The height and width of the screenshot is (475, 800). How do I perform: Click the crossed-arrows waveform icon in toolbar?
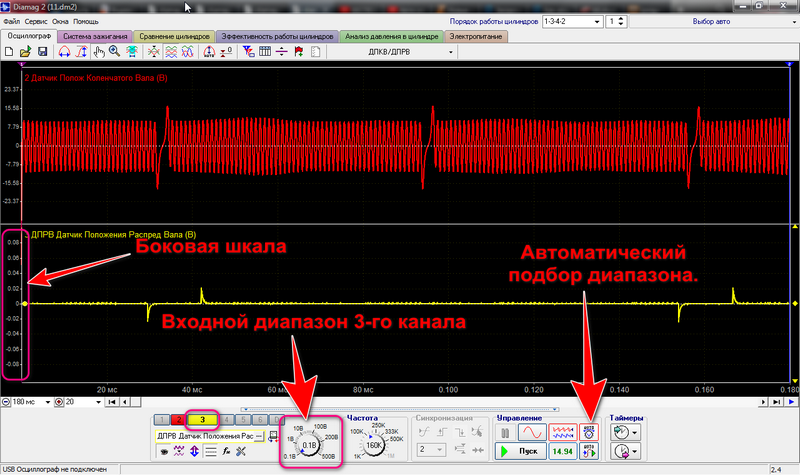tap(154, 52)
